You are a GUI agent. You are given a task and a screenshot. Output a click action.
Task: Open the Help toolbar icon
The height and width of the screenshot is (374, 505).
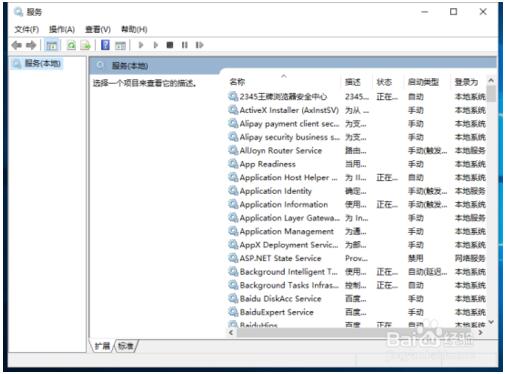coord(105,45)
